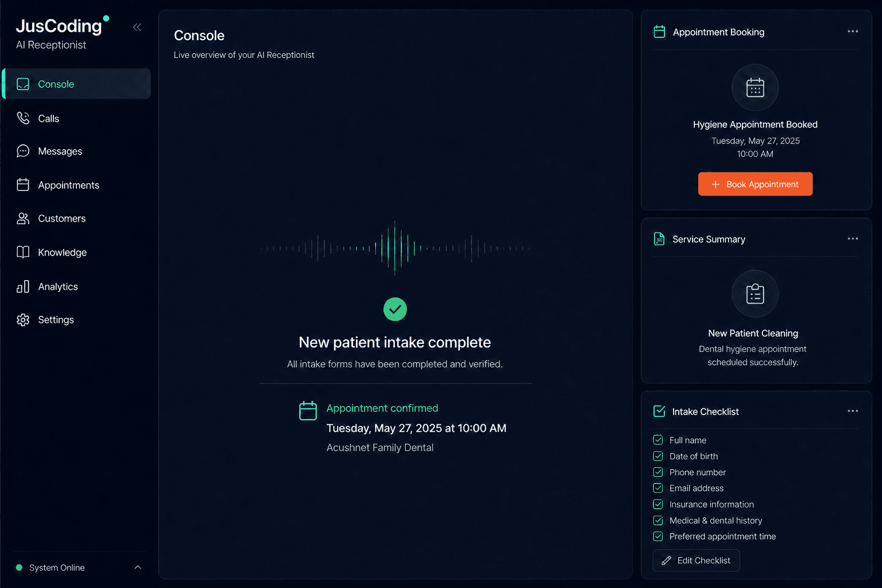Click the Messages chat bubble icon
Viewport: 882px width, 588px height.
point(23,151)
